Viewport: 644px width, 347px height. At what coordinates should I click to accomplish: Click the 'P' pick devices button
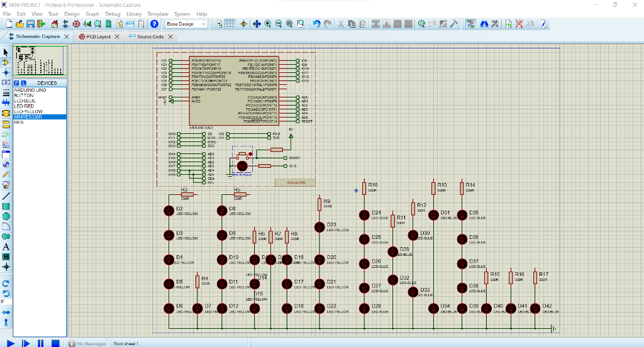coord(16,83)
